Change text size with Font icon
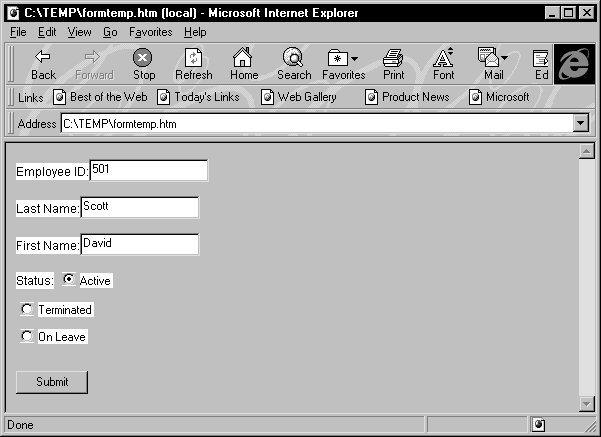Image resolution: width=601 pixels, height=437 pixels. point(443,58)
